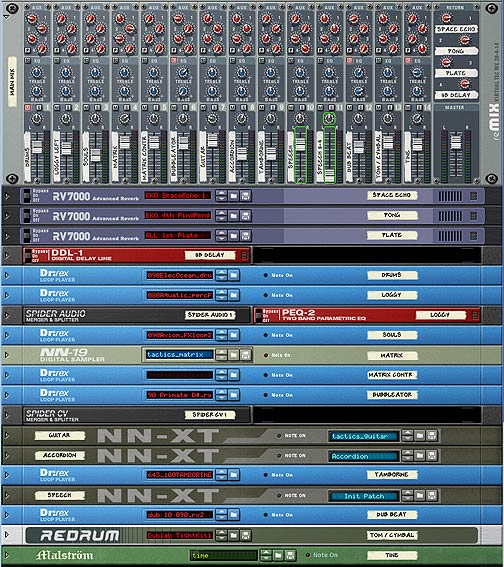Viewport: 504px width, 567px height.
Task: Click the Master level fader
Action: [456, 142]
